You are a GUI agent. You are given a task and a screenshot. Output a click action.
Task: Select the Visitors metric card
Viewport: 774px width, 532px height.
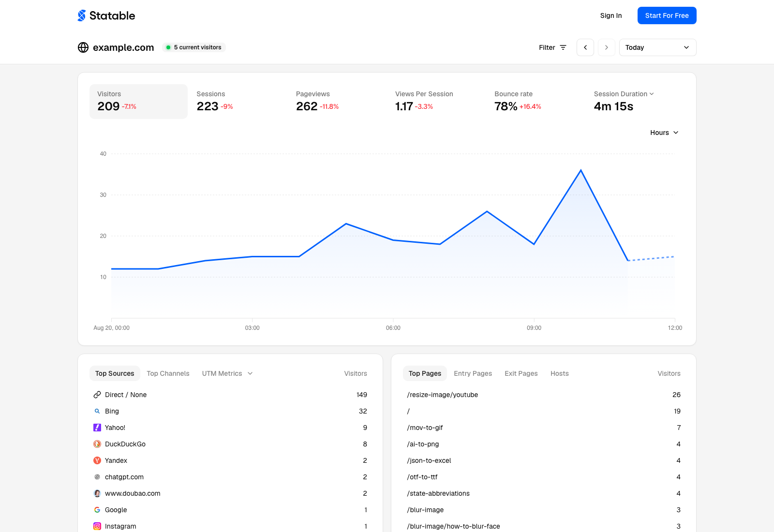click(138, 102)
